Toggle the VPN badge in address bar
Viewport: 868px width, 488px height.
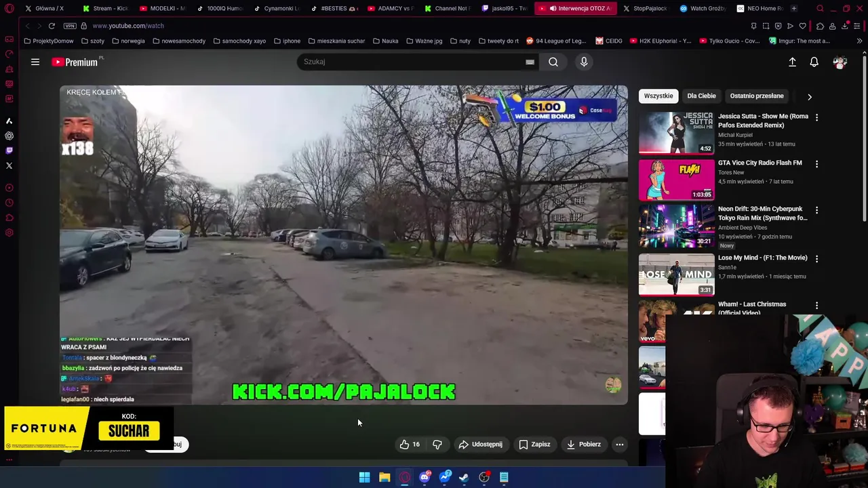pos(70,26)
